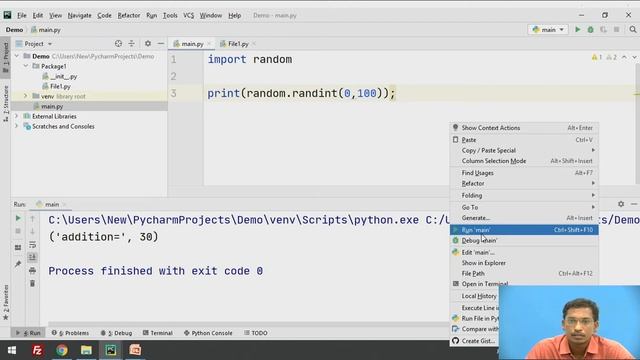This screenshot has height=360, width=640.
Task: Expand External Libraries node
Action: tap(17, 116)
